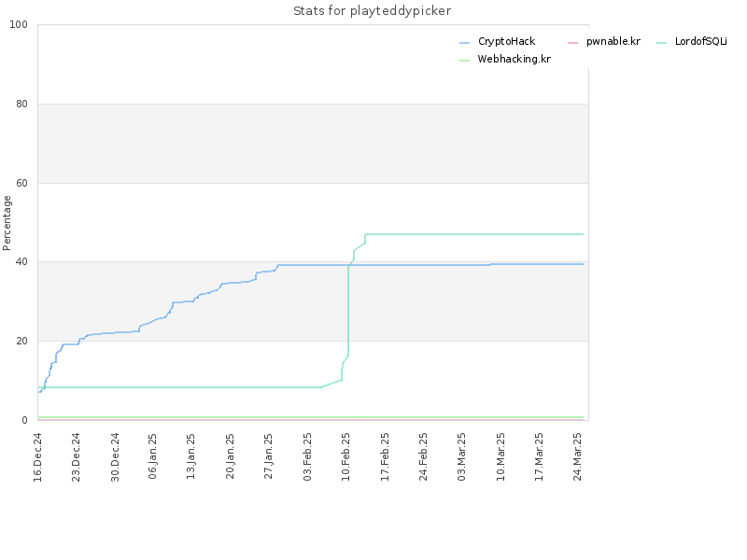Click the Percentage y-axis label
Image resolution: width=747 pixels, height=560 pixels.
pyautogui.click(x=7, y=223)
